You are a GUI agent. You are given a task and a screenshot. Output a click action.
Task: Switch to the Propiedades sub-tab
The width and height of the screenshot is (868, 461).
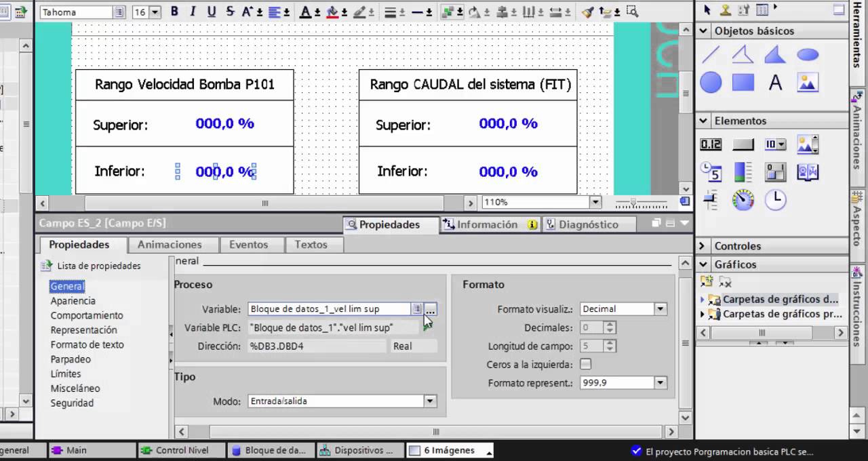pos(79,245)
